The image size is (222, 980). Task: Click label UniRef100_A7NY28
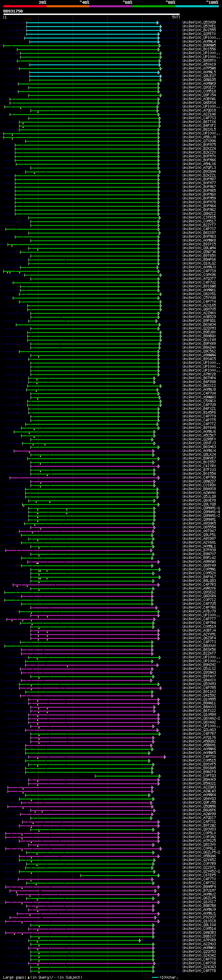pos(199,374)
